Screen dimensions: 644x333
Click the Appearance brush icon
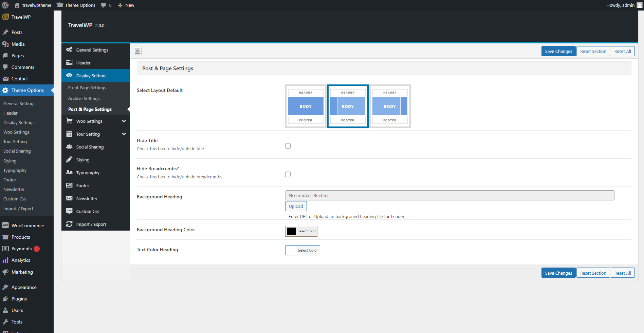point(5,287)
